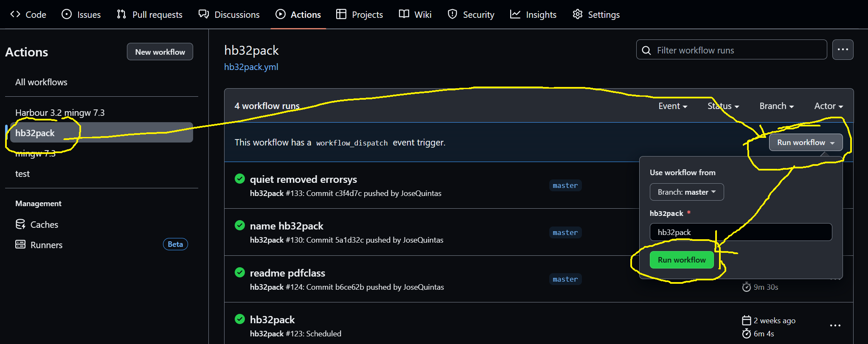Click the Security shield icon
Screen dimensions: 868x344
[452, 14]
